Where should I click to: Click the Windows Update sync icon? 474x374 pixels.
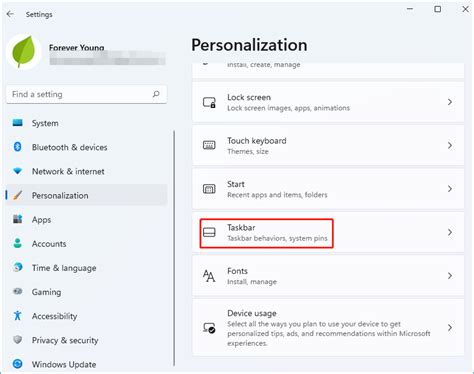[17, 364]
